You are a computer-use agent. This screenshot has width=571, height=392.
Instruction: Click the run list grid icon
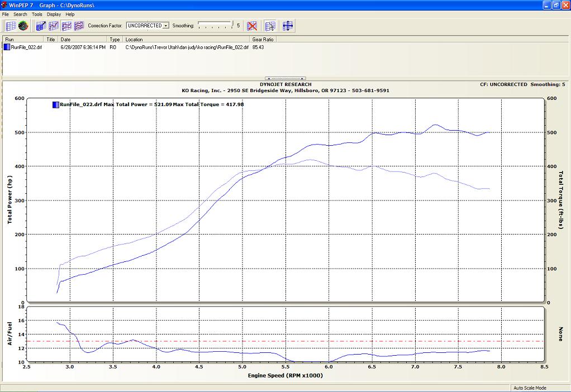click(x=10, y=26)
